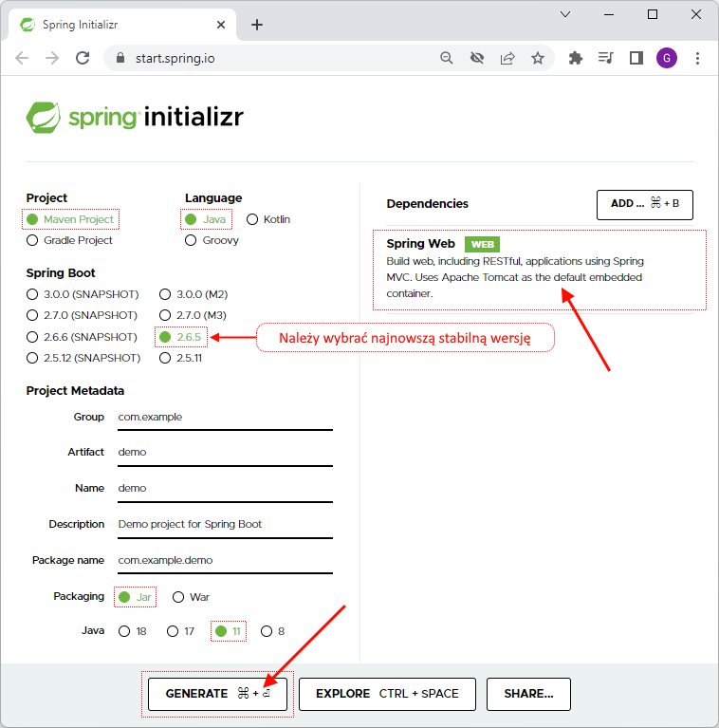Image resolution: width=719 pixels, height=728 pixels.
Task: Open a new browser tab with plus
Action: (x=257, y=25)
